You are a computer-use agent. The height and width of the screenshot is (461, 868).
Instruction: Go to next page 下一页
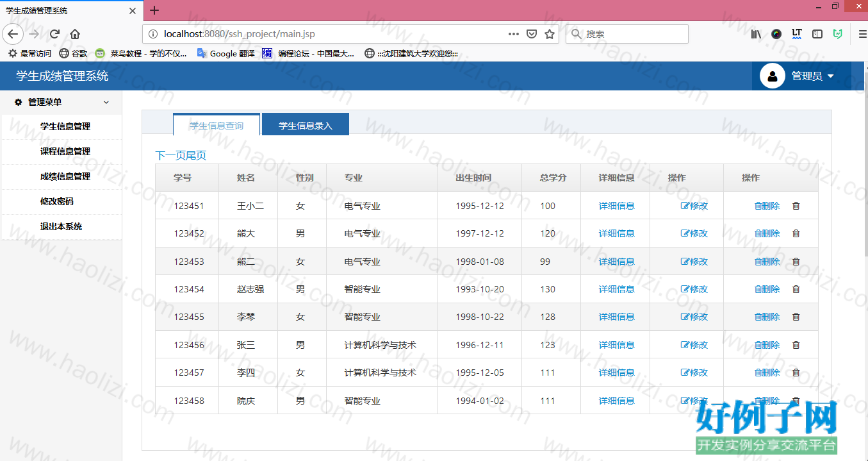(170, 156)
